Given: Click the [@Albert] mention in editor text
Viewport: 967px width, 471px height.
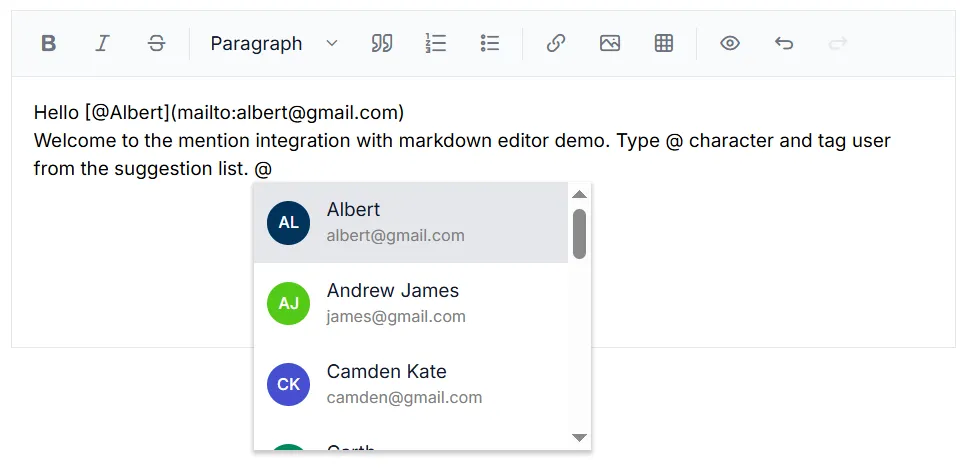Looking at the screenshot, I should pyautogui.click(x=127, y=113).
